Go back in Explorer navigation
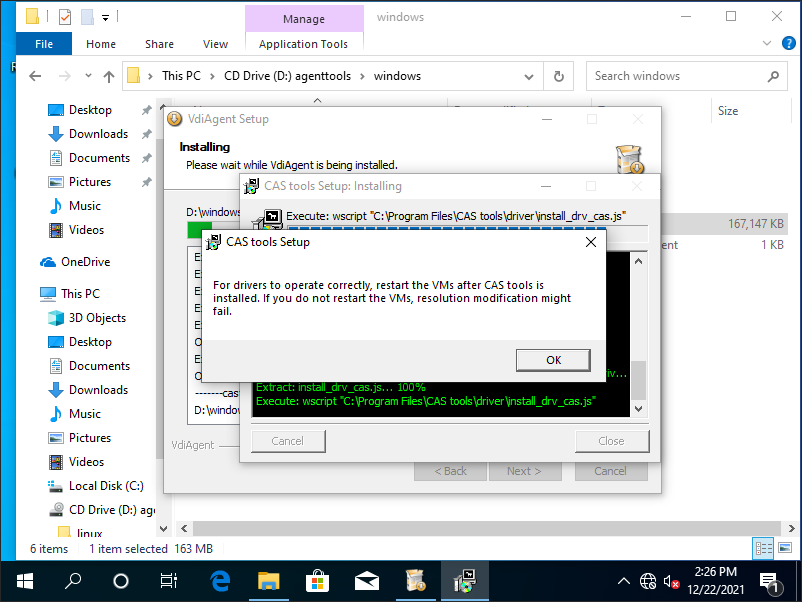This screenshot has width=802, height=602. point(35,76)
